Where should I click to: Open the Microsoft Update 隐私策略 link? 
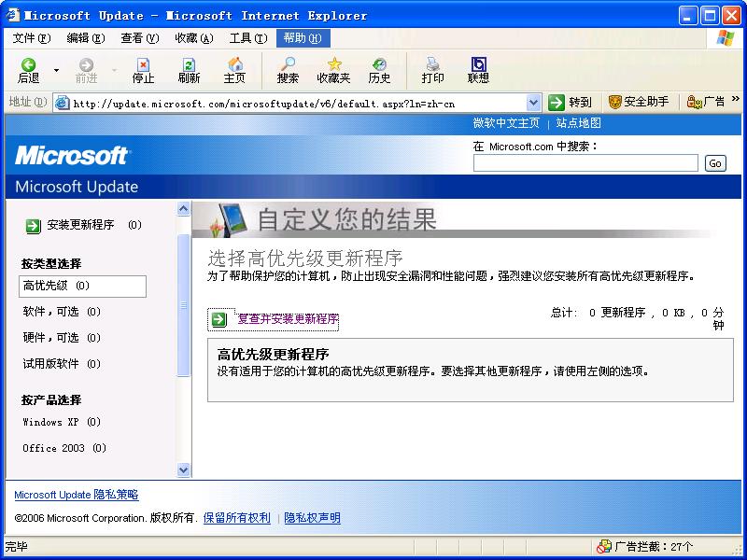tap(77, 495)
